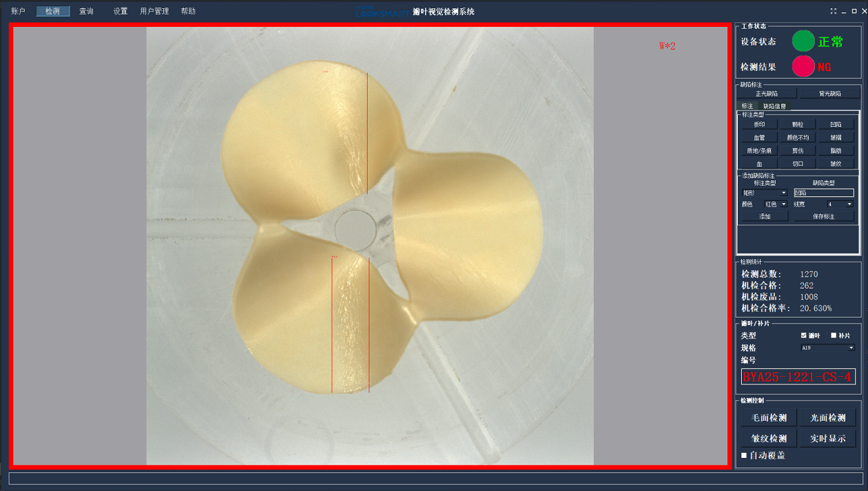Click the 背光缺陷 button
This screenshot has height=491, width=868.
829,94
